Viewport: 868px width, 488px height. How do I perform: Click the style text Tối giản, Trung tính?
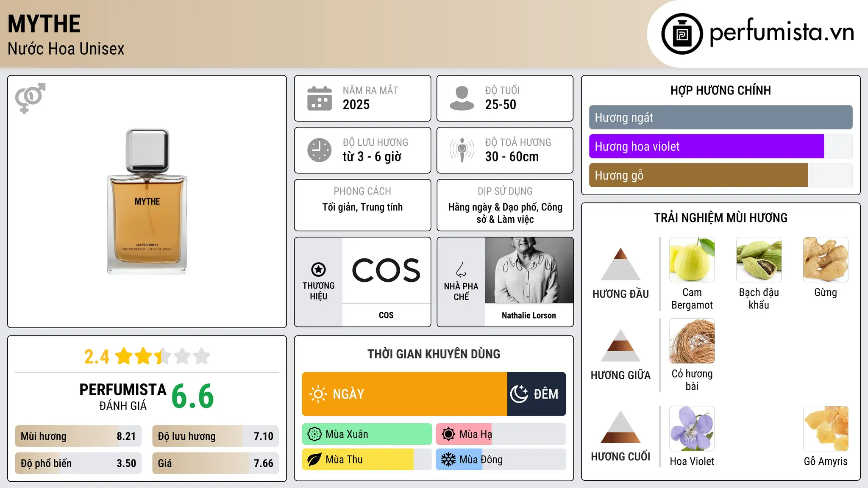coord(362,207)
